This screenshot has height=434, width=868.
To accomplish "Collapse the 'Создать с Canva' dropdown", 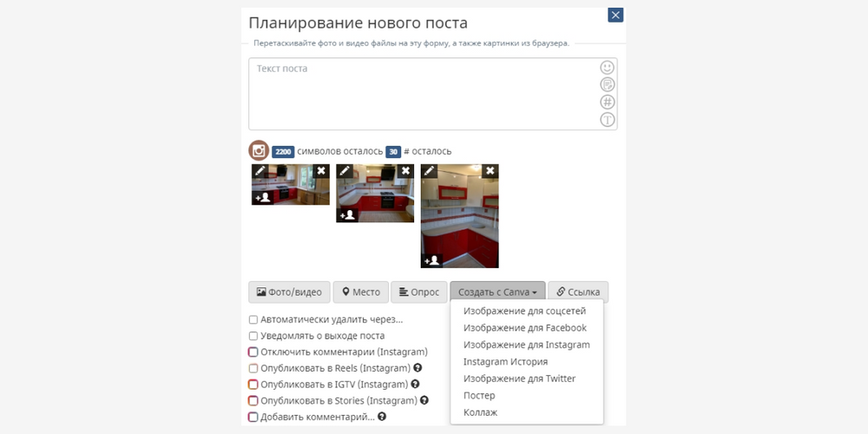I will [497, 292].
